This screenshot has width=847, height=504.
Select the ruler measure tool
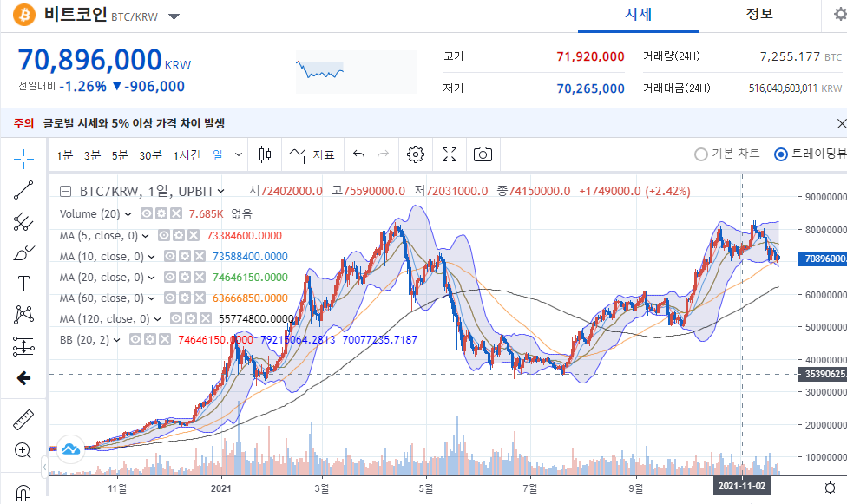tap(23, 420)
